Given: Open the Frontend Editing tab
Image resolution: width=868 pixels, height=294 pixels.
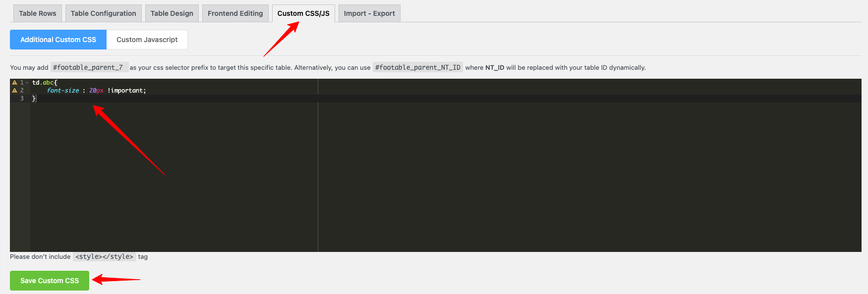Looking at the screenshot, I should pos(235,13).
